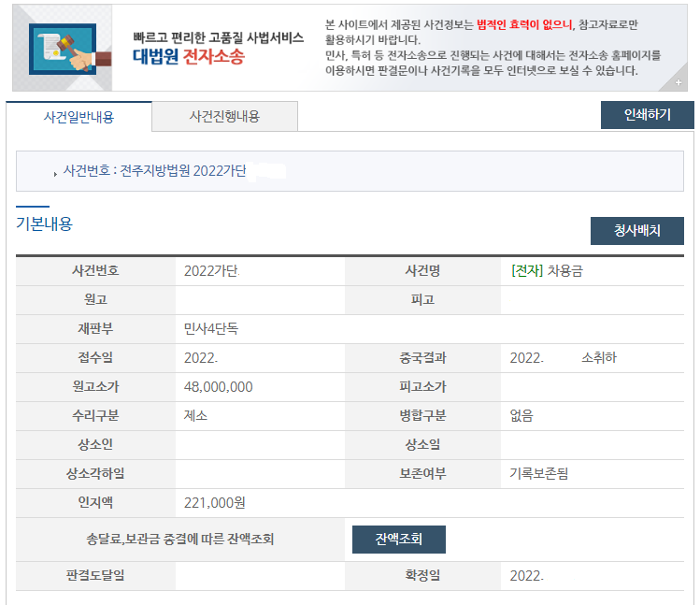Click the 송달료,보관금 종결에 따른 잔액조회 label

[x=179, y=540]
